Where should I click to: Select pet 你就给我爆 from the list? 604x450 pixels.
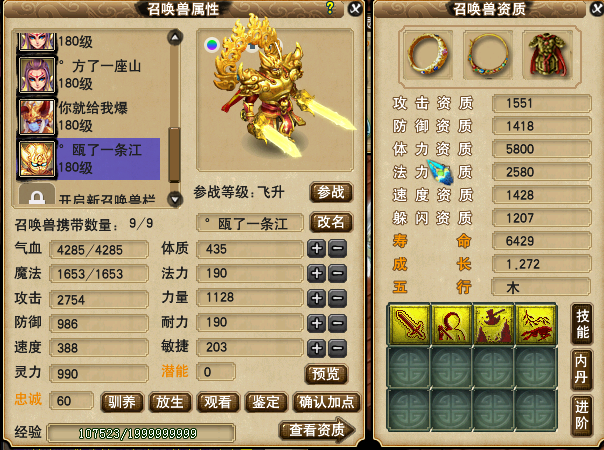89,117
